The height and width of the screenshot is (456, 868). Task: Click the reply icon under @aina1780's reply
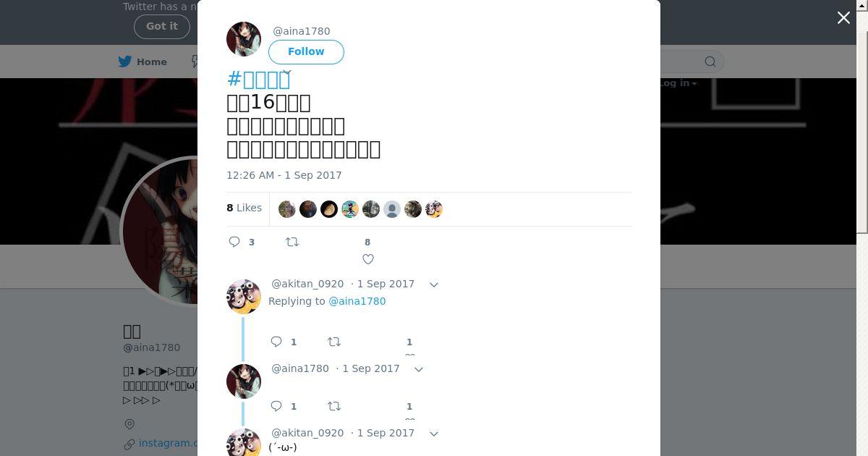click(276, 406)
